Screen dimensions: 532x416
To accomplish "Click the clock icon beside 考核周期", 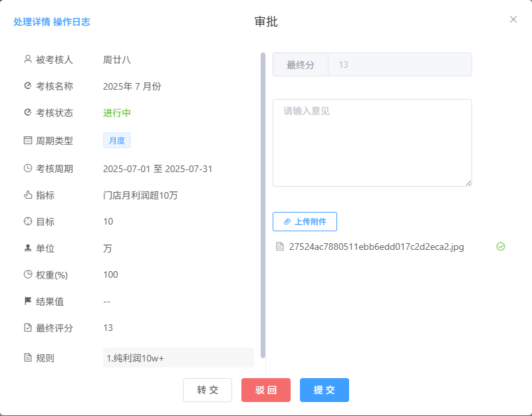I will [x=28, y=168].
